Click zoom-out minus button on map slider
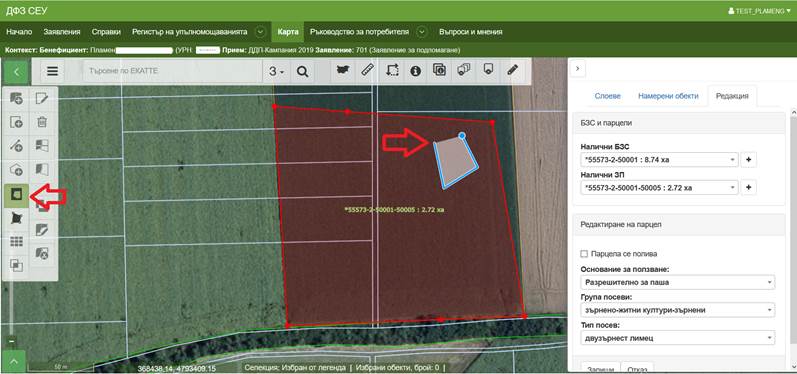Image resolution: width=797 pixels, height=374 pixels. coord(12,340)
